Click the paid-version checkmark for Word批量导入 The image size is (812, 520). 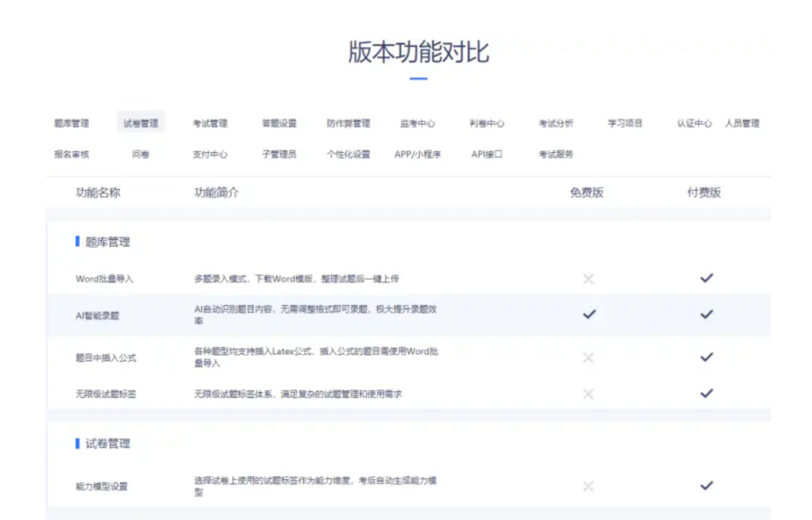[x=706, y=278]
